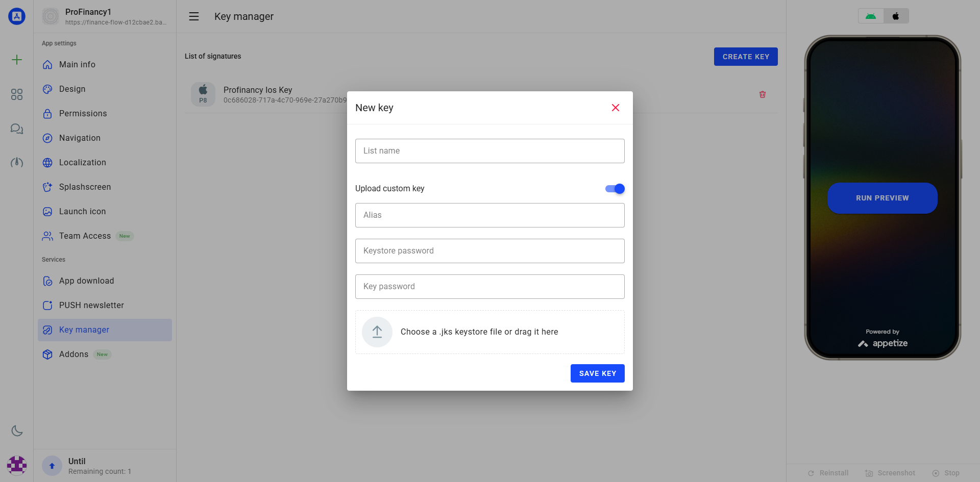Image resolution: width=980 pixels, height=482 pixels.
Task: Open App download service
Action: click(105, 281)
